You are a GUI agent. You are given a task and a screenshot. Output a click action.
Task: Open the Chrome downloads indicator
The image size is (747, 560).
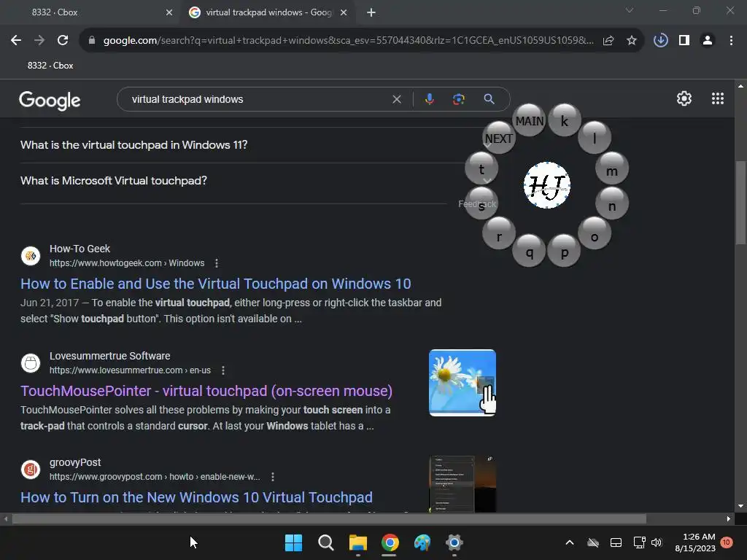[x=660, y=41]
